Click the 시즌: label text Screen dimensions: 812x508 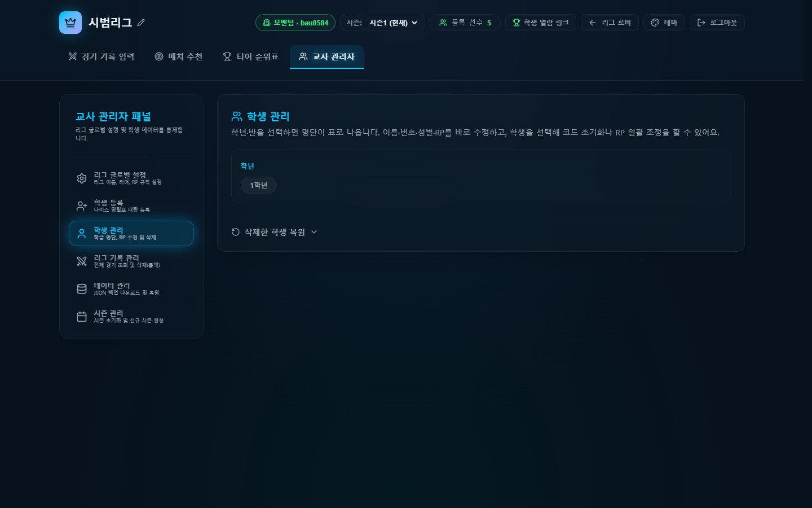(x=354, y=23)
